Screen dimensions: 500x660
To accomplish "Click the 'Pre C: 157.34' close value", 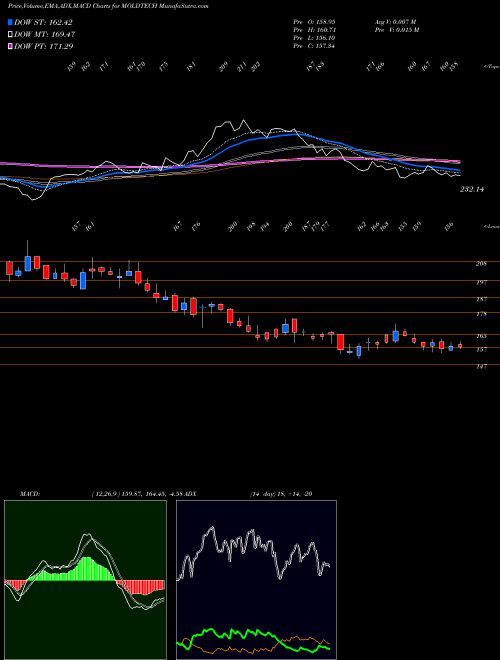I will (314, 46).
